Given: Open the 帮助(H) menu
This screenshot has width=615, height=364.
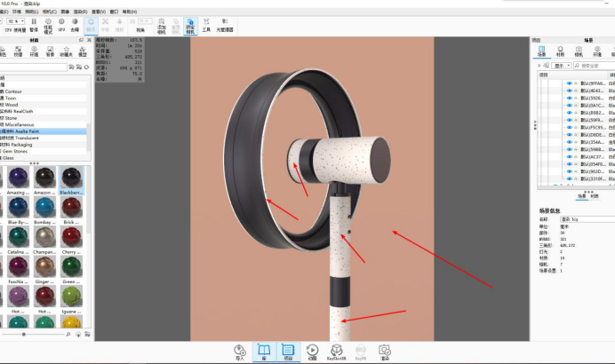Looking at the screenshot, I should click(x=130, y=12).
